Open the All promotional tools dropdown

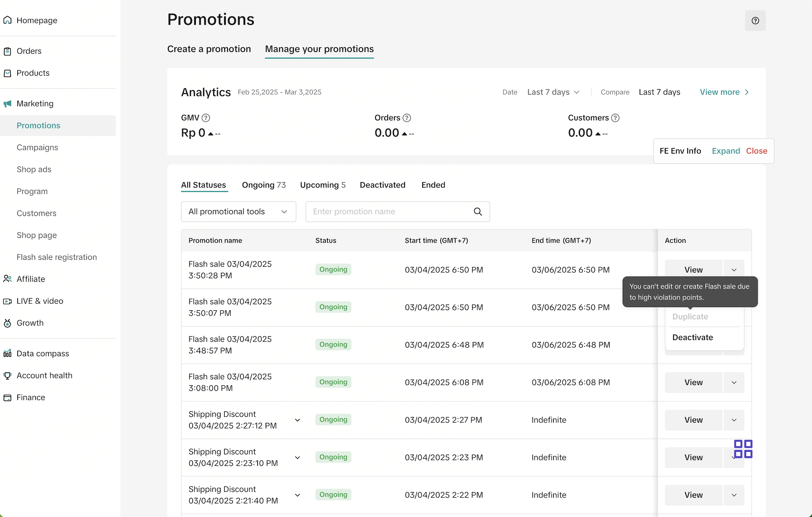click(238, 212)
